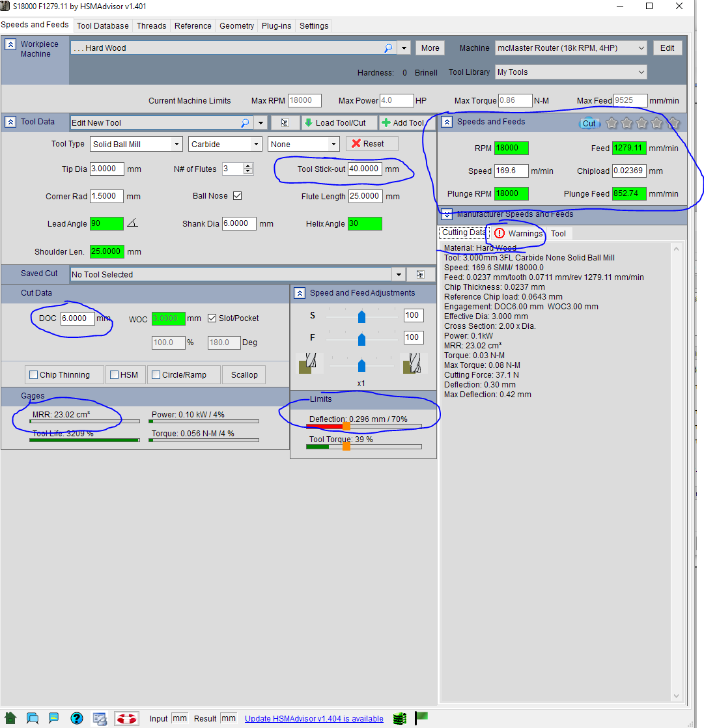Open the blue help question mark icon

click(76, 718)
